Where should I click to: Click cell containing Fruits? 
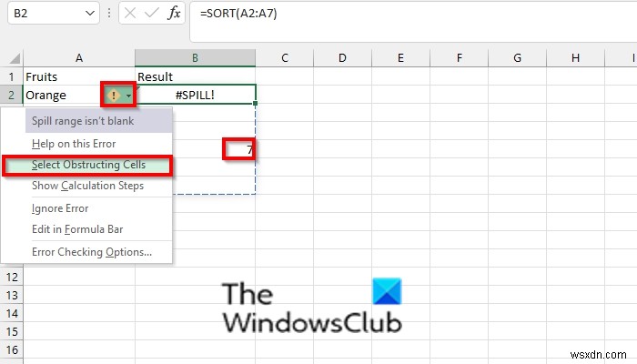(x=79, y=76)
